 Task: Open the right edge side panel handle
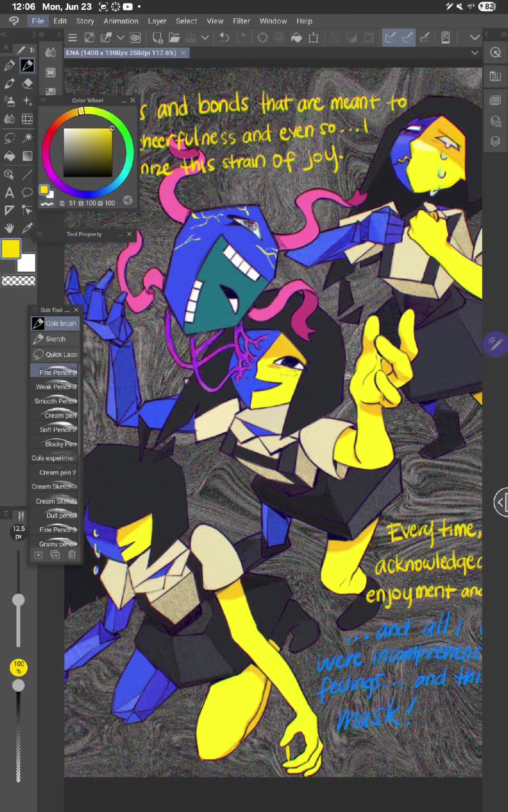tap(501, 503)
